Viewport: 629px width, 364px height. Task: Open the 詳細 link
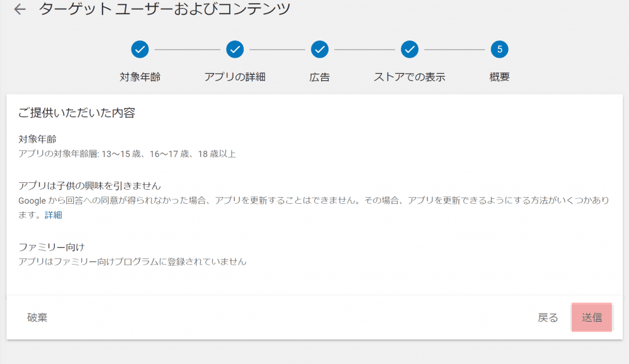pyautogui.click(x=53, y=215)
